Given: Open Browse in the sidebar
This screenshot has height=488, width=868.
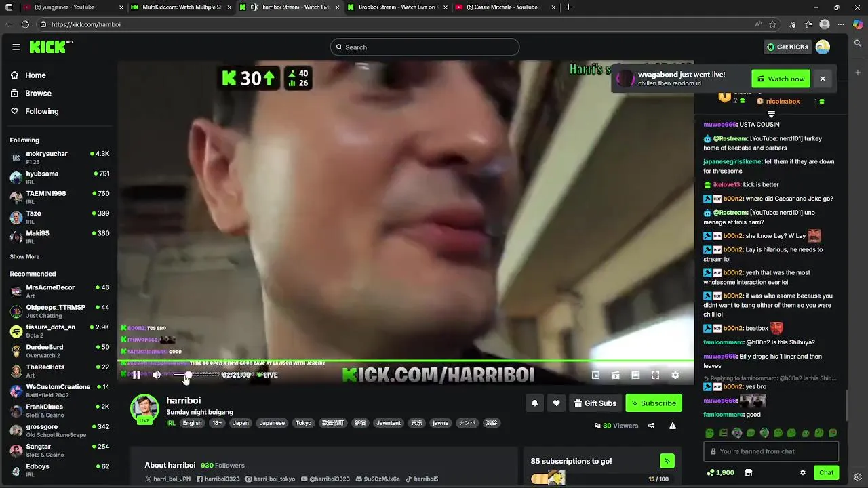Looking at the screenshot, I should 31,93.
